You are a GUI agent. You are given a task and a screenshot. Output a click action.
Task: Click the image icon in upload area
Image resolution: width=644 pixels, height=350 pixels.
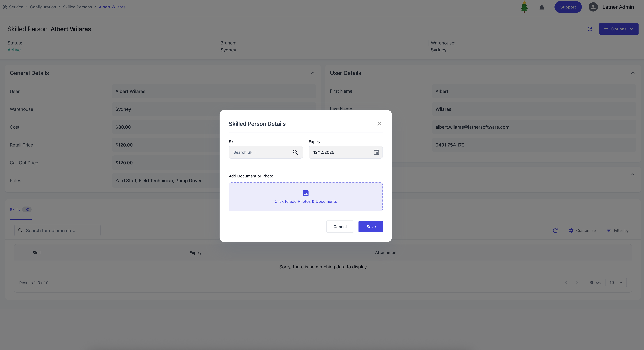pyautogui.click(x=305, y=193)
